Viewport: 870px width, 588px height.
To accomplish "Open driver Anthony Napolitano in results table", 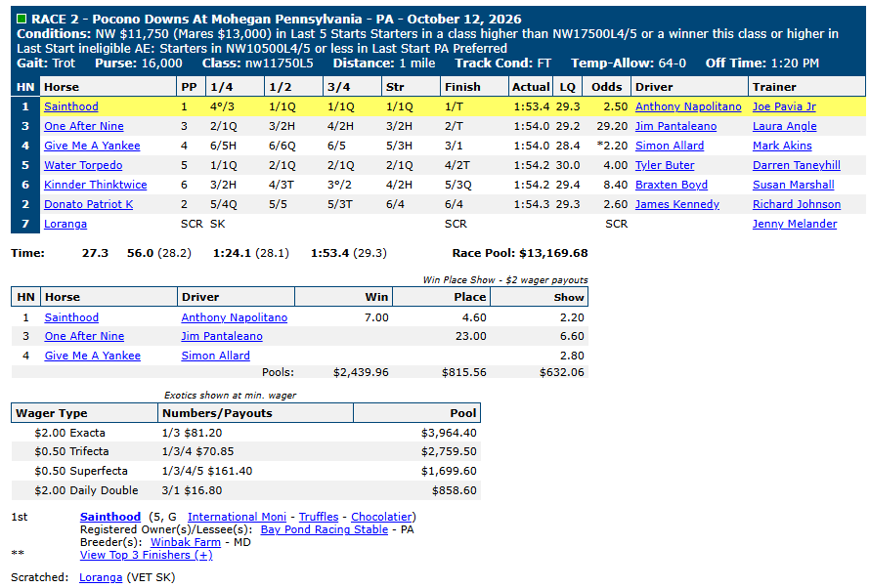I will pyautogui.click(x=688, y=106).
